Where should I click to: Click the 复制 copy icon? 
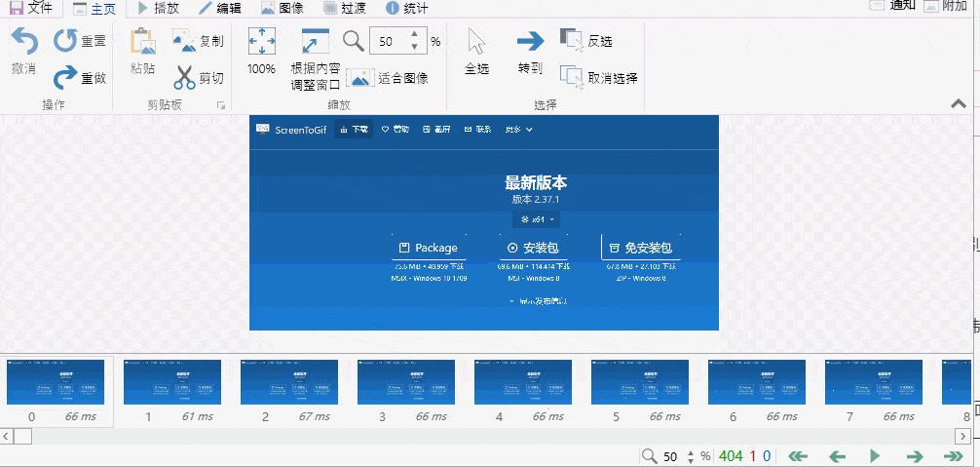[x=184, y=41]
